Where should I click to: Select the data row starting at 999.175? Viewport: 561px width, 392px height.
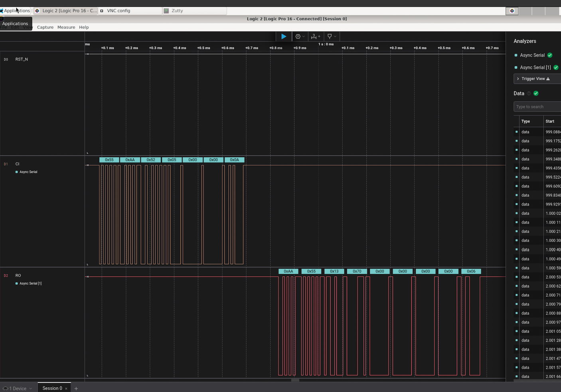(x=537, y=141)
